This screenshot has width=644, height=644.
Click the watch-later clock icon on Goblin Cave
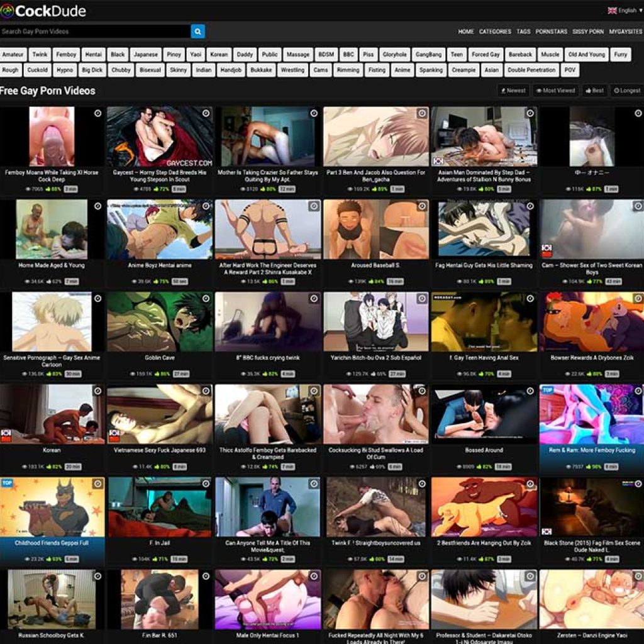pyautogui.click(x=206, y=299)
